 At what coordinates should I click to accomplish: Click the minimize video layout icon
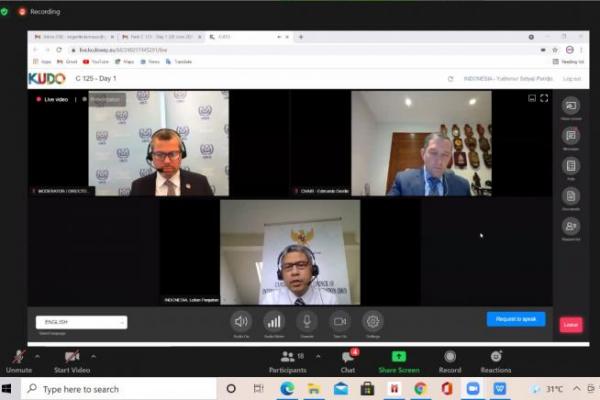[x=532, y=98]
